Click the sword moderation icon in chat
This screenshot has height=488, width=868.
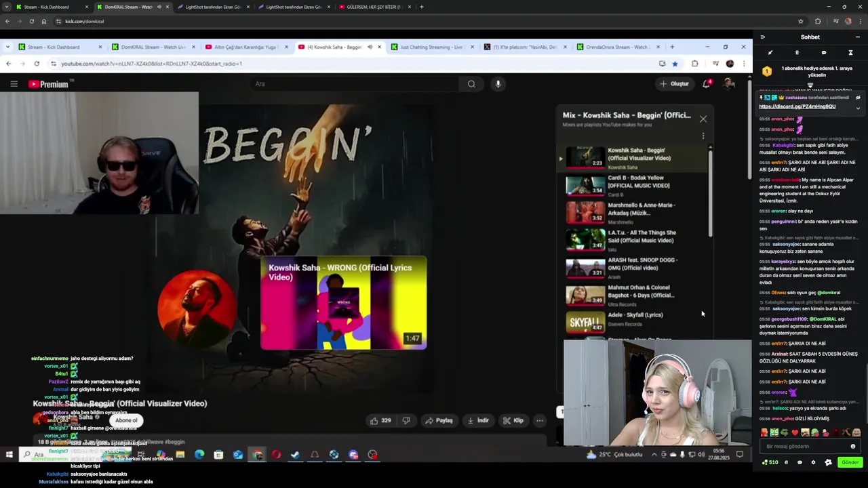click(x=770, y=52)
